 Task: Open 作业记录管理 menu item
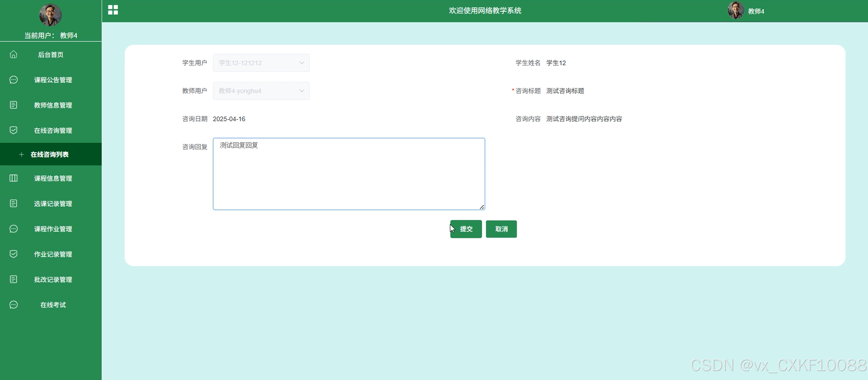tap(53, 254)
